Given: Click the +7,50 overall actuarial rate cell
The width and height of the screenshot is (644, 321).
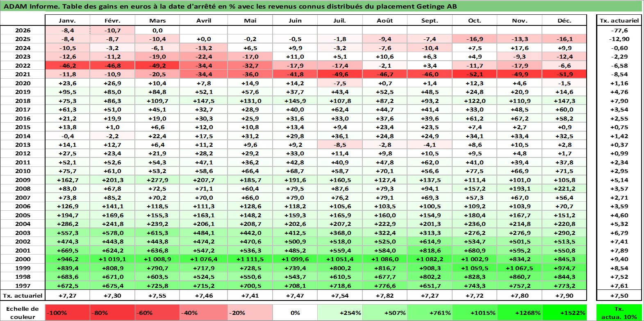Looking at the screenshot, I should (x=619, y=296).
